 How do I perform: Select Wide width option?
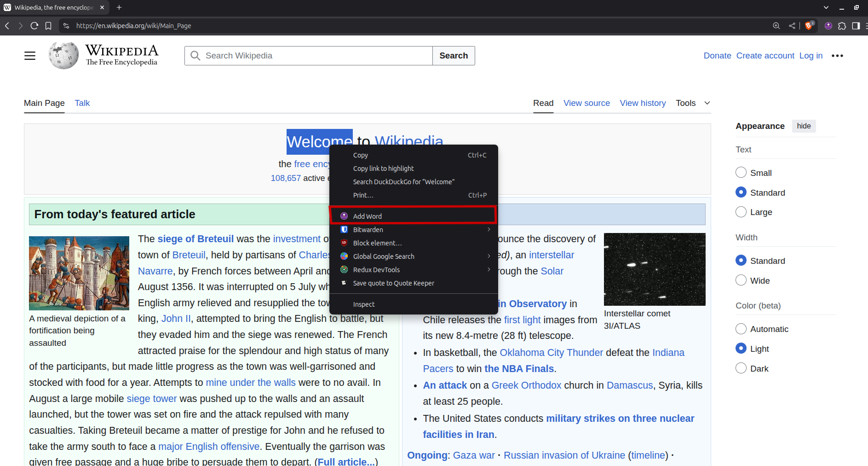click(741, 280)
